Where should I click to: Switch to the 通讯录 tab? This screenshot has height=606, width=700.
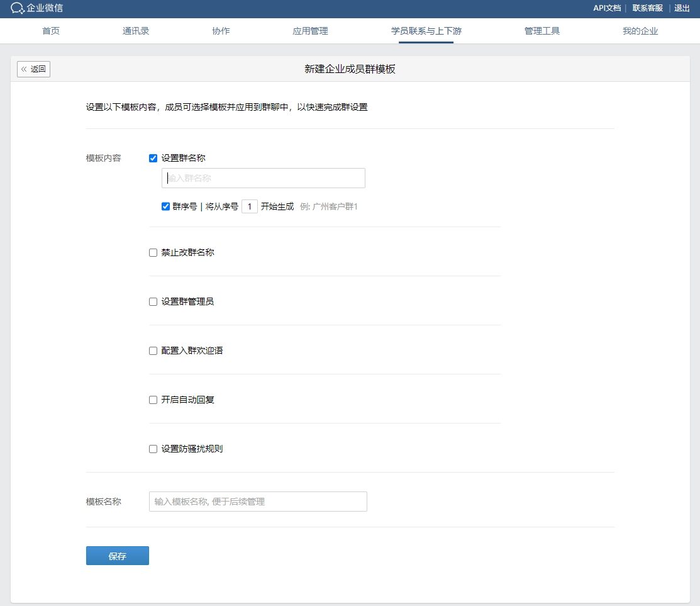(x=136, y=31)
